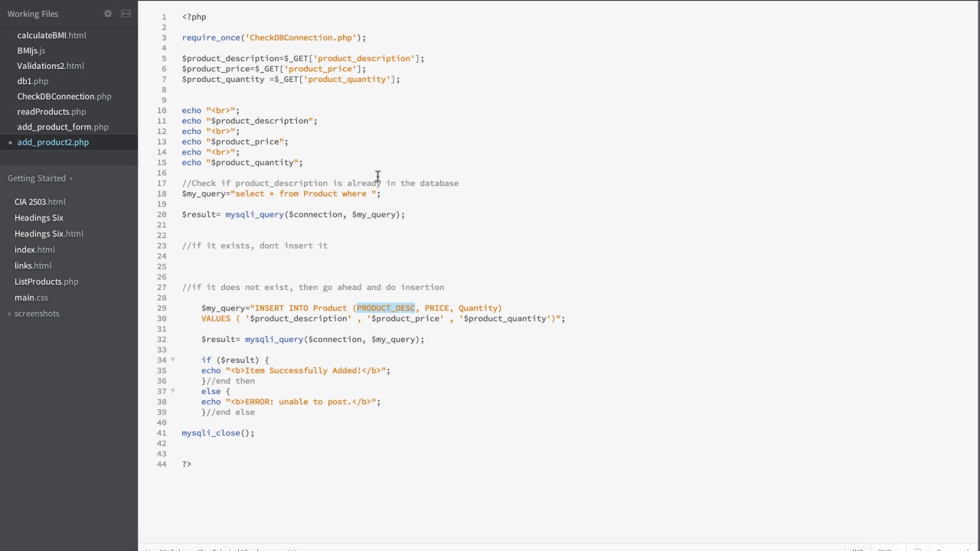Open readProducts.php in Working Files
The width and height of the screenshot is (980, 551).
(x=51, y=112)
